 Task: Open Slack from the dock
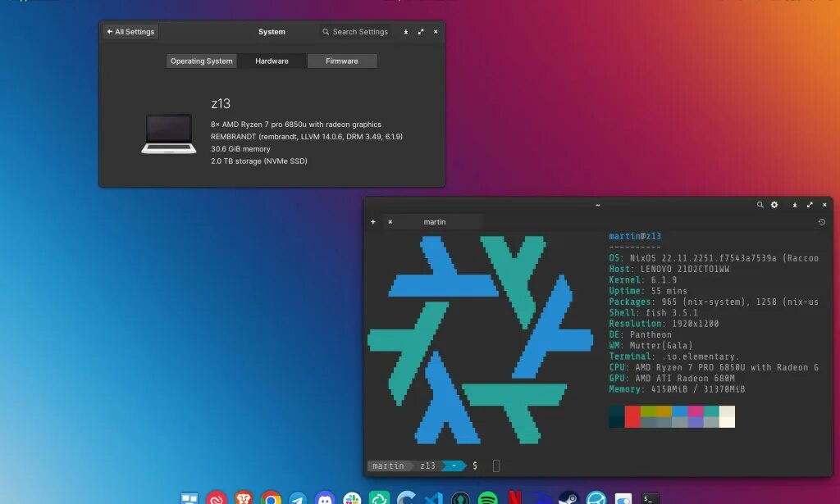[x=352, y=498]
